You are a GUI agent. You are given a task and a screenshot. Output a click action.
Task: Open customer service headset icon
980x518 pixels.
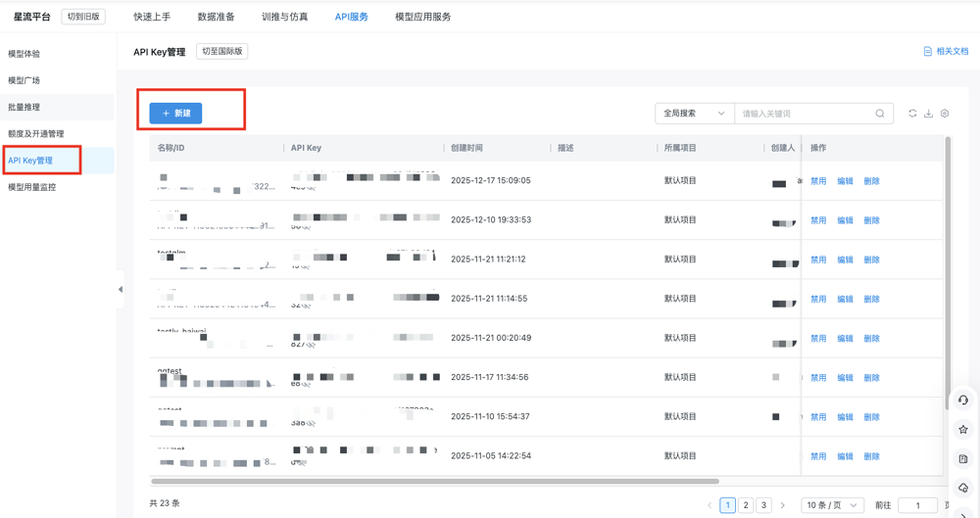(963, 400)
